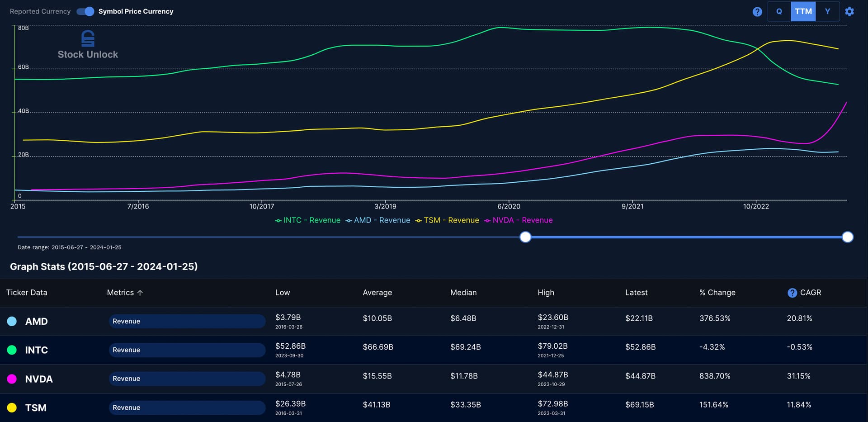The image size is (868, 422).
Task: Click TSM latest value $69.15B
Action: coord(640,405)
